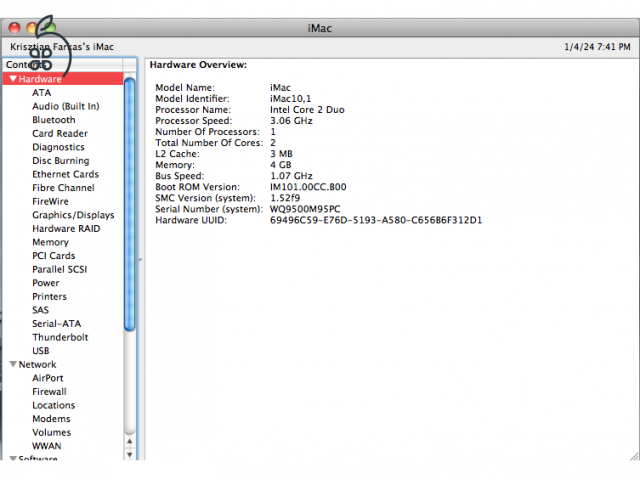
Task: Click the Contents column header
Action: click(x=63, y=65)
